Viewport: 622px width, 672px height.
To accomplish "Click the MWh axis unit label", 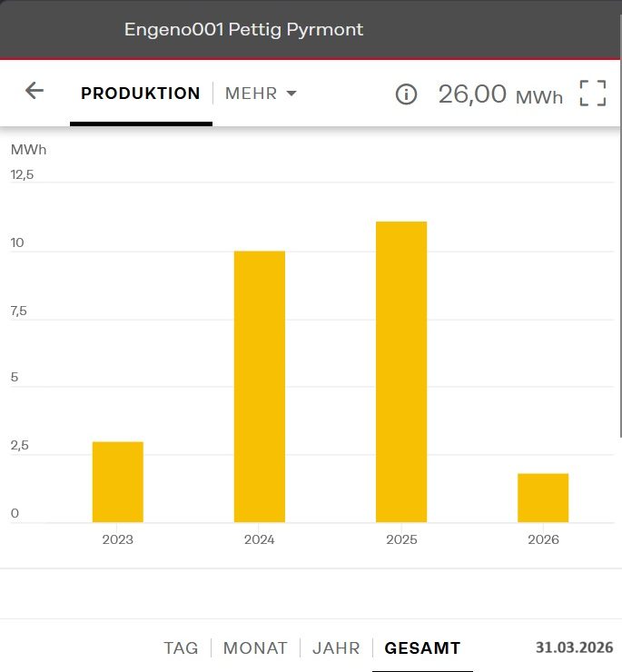I will tap(28, 150).
